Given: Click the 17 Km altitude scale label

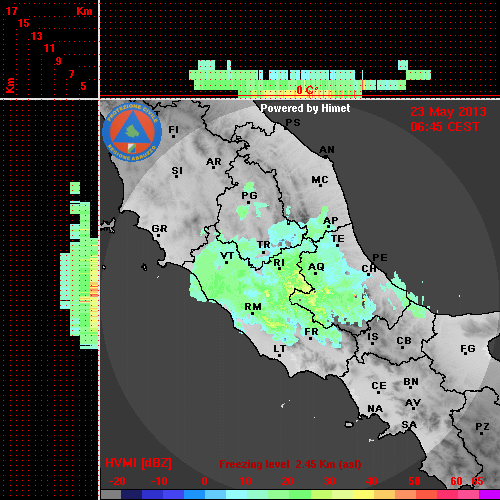Looking at the screenshot, I should coord(11,11).
